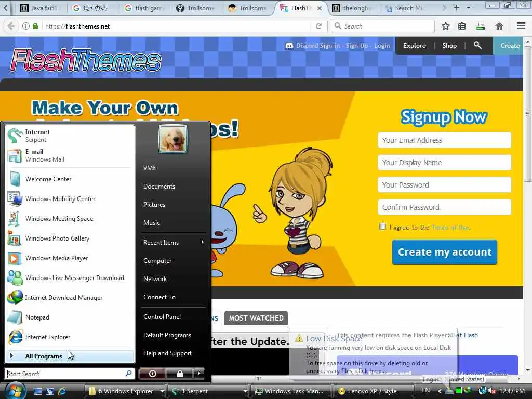The height and width of the screenshot is (399, 532).
Task: Open Computer from Start menu
Action: click(173, 261)
